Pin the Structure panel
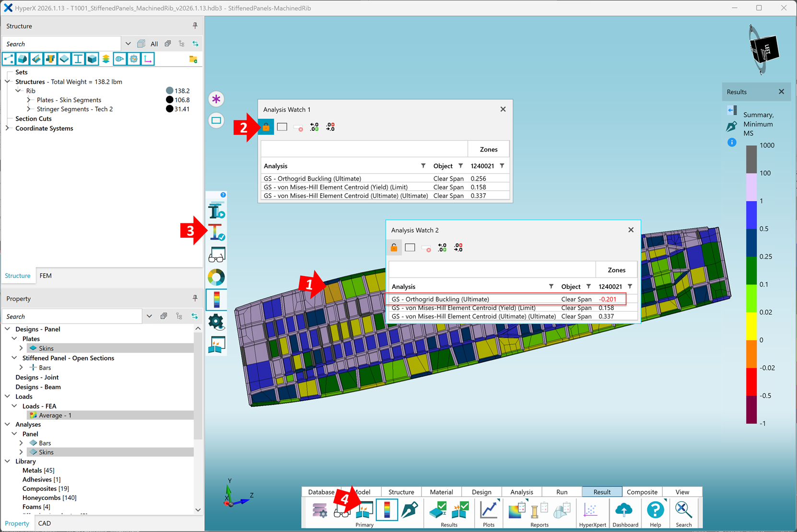This screenshot has height=532, width=797. pos(195,25)
